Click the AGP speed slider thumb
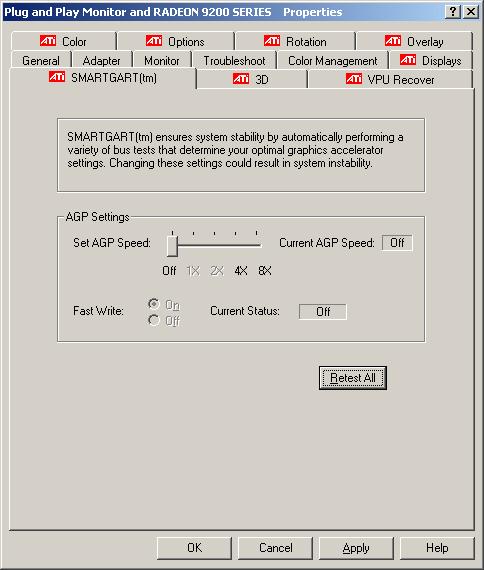This screenshot has height=570, width=484. click(172, 246)
